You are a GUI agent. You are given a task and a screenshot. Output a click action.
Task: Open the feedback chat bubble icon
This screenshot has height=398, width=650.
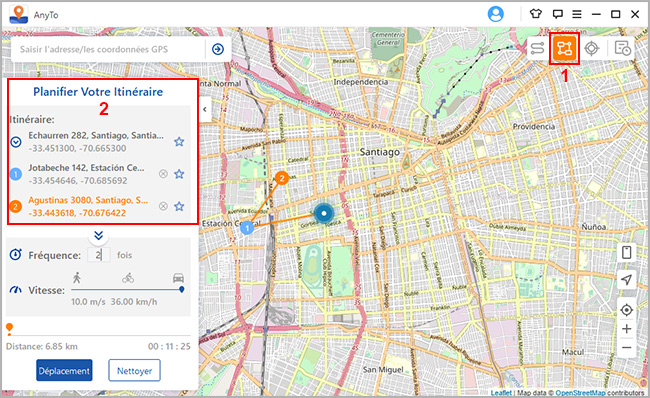[x=558, y=14]
